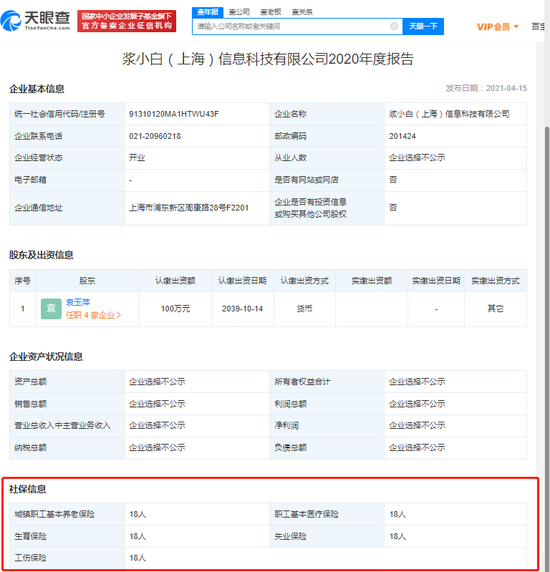Clear the search box with the X icon
This screenshot has width=550, height=572.
coord(394,26)
